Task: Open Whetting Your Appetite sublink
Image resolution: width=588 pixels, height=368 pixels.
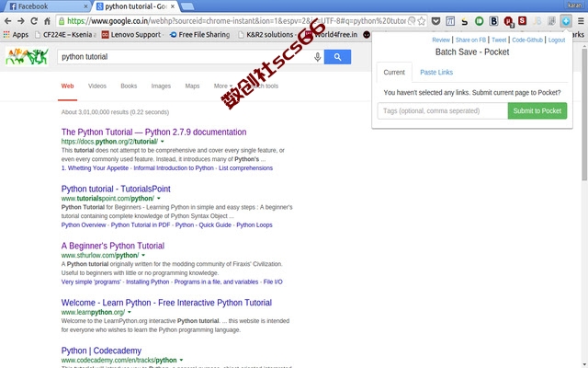Action: [95, 168]
